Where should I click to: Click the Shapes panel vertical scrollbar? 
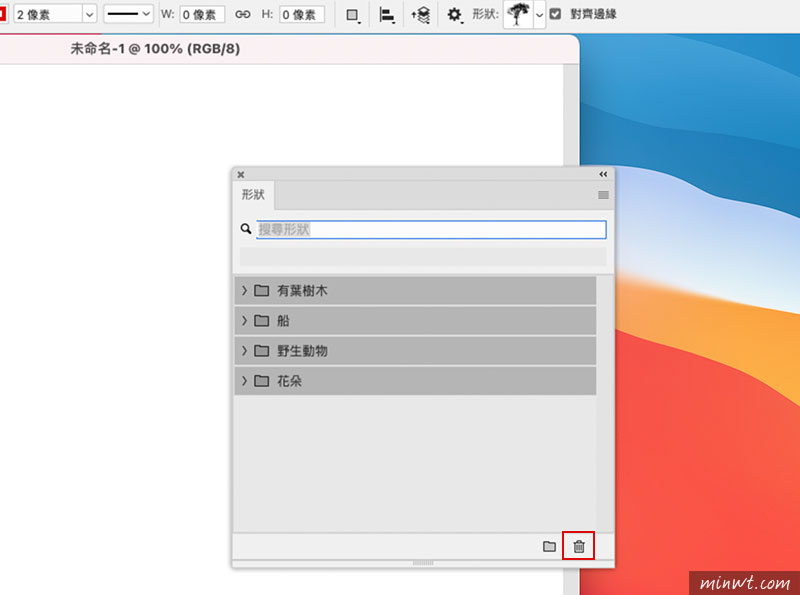point(605,403)
